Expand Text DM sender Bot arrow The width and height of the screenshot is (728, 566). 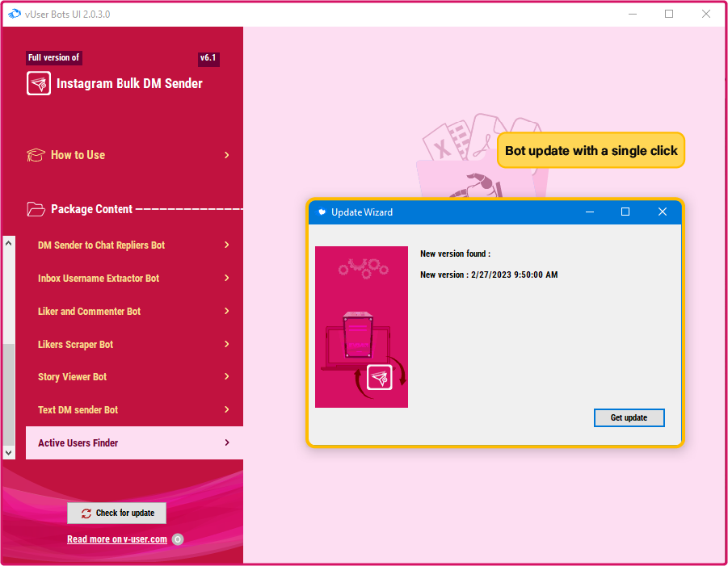click(x=226, y=409)
